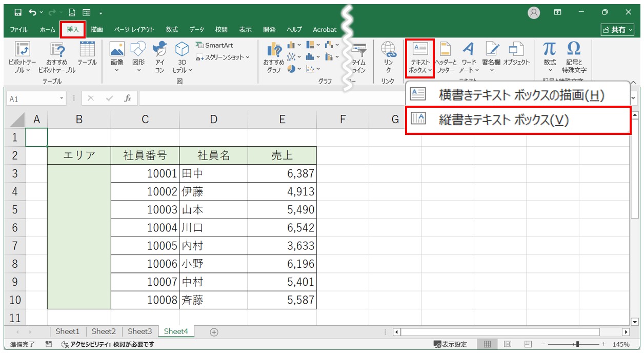This screenshot has height=354, width=644.
Task: Switch to Page Layout view icon
Action: pos(508,344)
